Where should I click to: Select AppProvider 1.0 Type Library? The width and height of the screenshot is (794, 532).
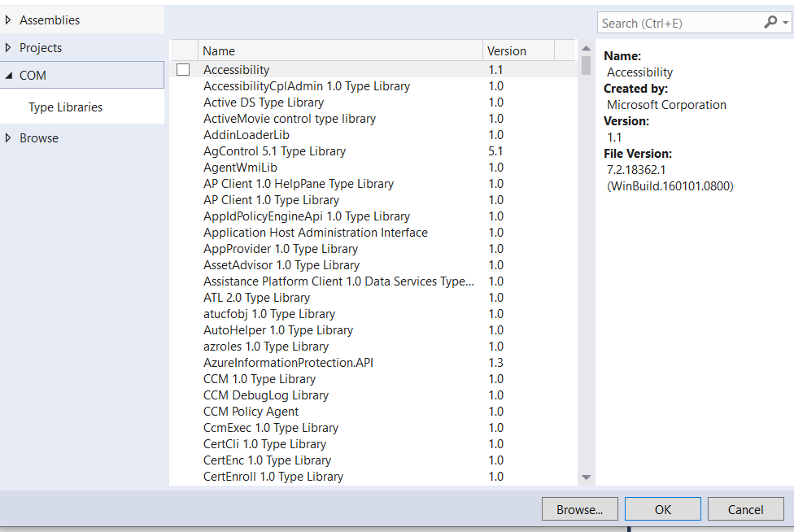[373, 249]
